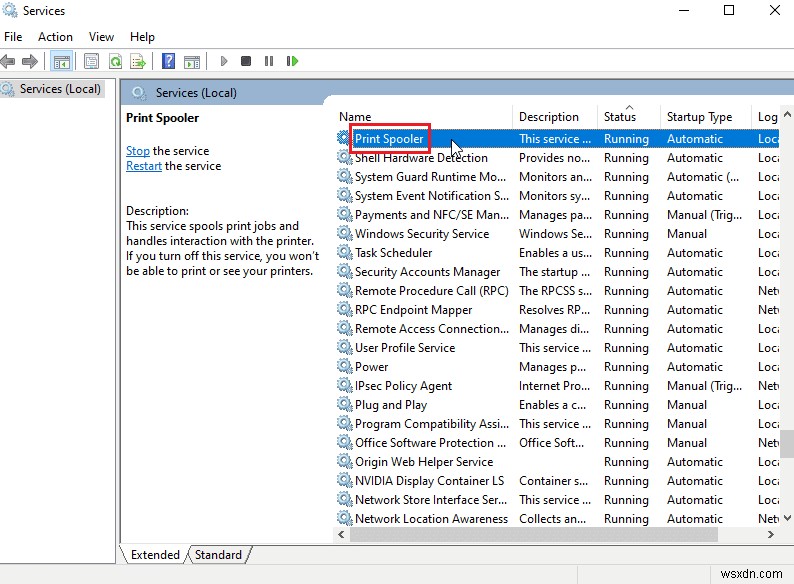
Task: Click the Forward arrow toolbar icon
Action: [x=30, y=62]
